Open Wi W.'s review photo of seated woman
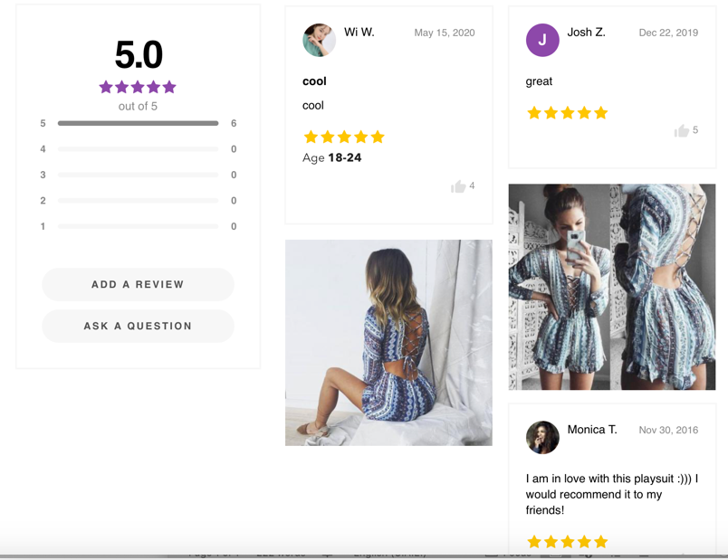 (x=388, y=342)
